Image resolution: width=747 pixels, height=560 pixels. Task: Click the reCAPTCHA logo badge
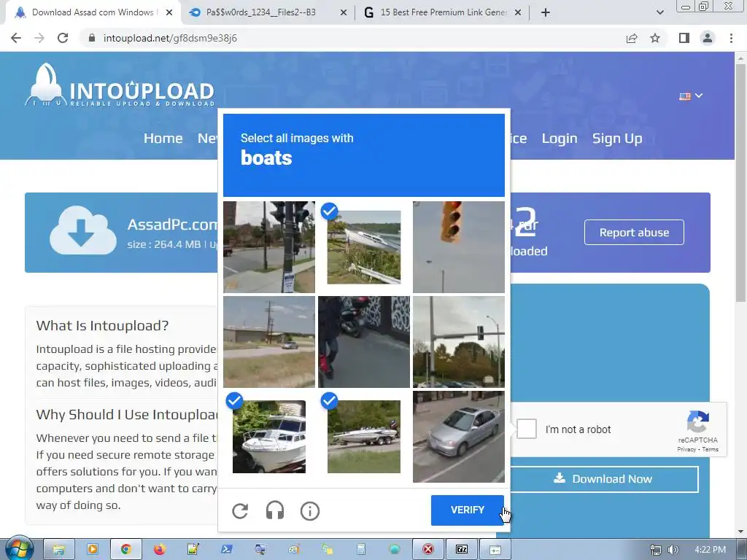coord(698,421)
